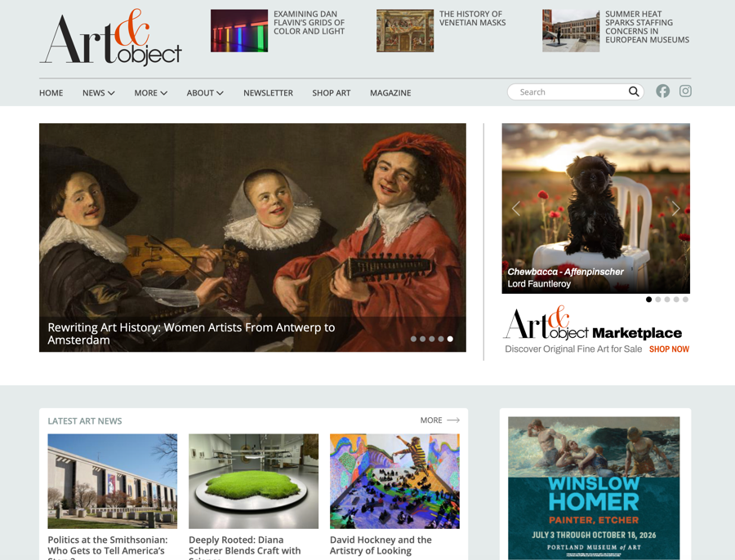The height and width of the screenshot is (560, 735).
Task: Expand the ABOUT dropdown menu
Action: tap(205, 93)
